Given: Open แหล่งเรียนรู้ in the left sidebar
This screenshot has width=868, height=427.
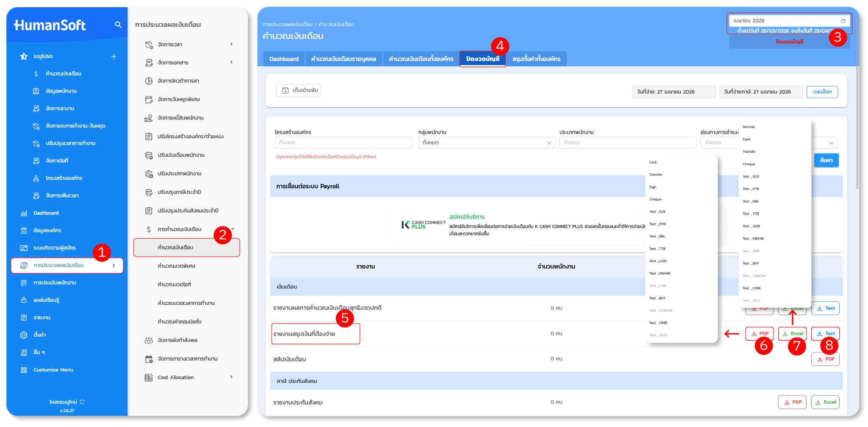Looking at the screenshot, I should click(46, 300).
